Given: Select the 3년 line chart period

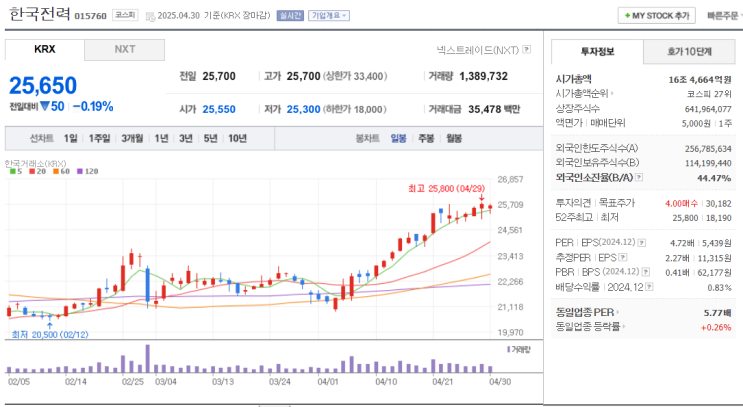Looking at the screenshot, I should point(186,138).
